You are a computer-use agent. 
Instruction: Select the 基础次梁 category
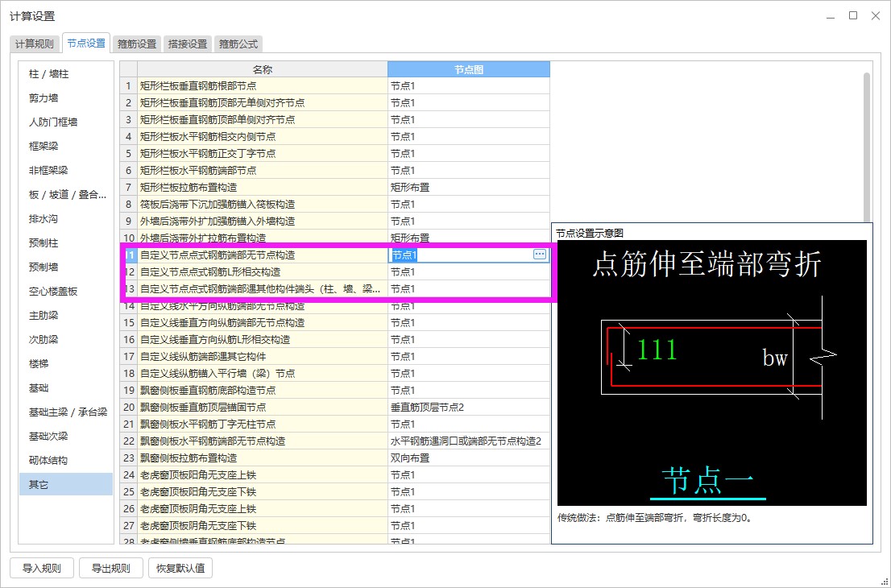(64, 436)
